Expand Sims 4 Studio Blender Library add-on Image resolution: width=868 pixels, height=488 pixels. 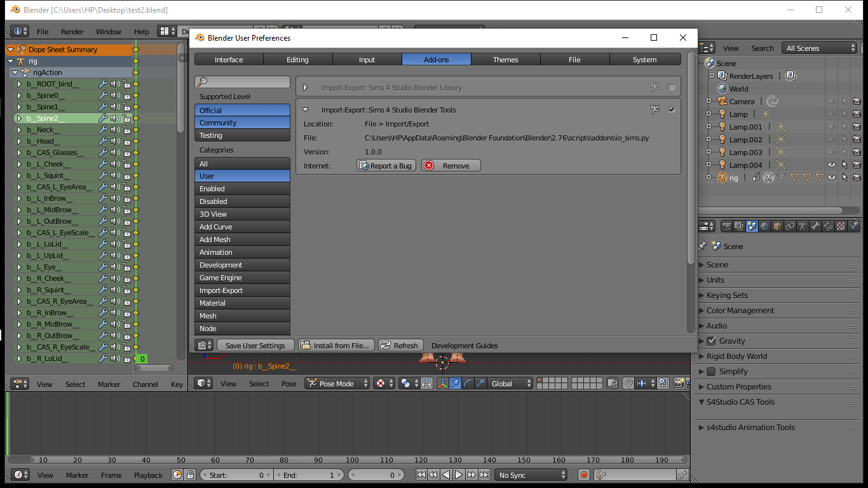[305, 88]
